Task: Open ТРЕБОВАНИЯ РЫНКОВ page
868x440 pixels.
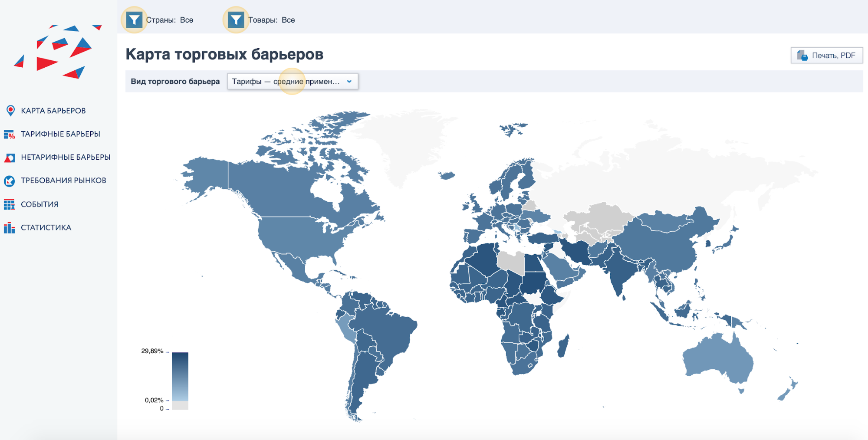Action: coord(63,181)
